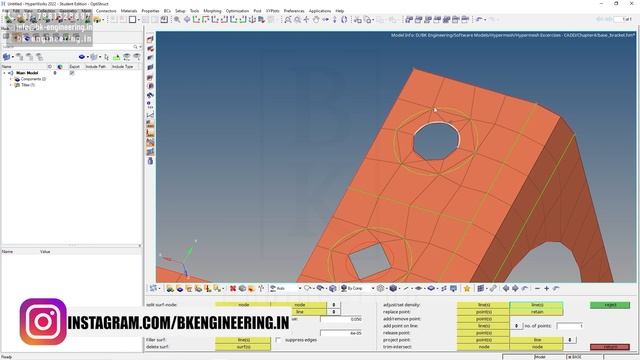Toggle the split surf line switch arrow
The width and height of the screenshot is (640, 360).
(334, 312)
